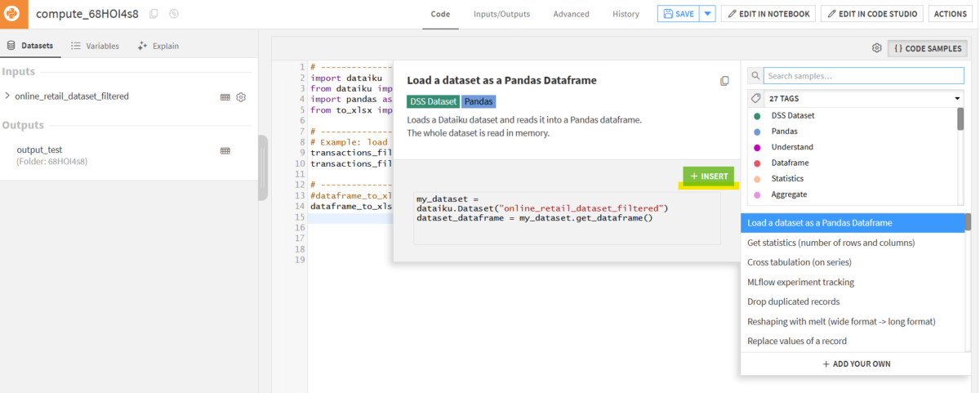
Task: Select 'Cross tabulation (on series)' sample
Action: pyautogui.click(x=853, y=262)
